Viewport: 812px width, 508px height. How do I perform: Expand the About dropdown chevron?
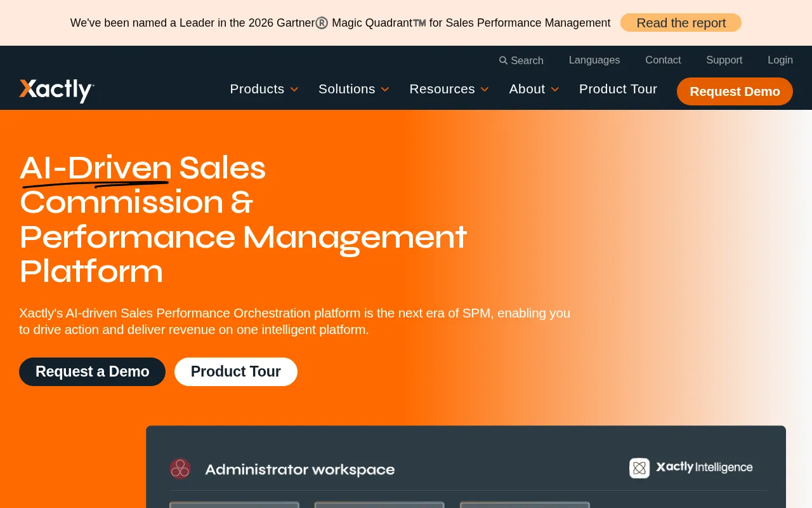coord(554,90)
